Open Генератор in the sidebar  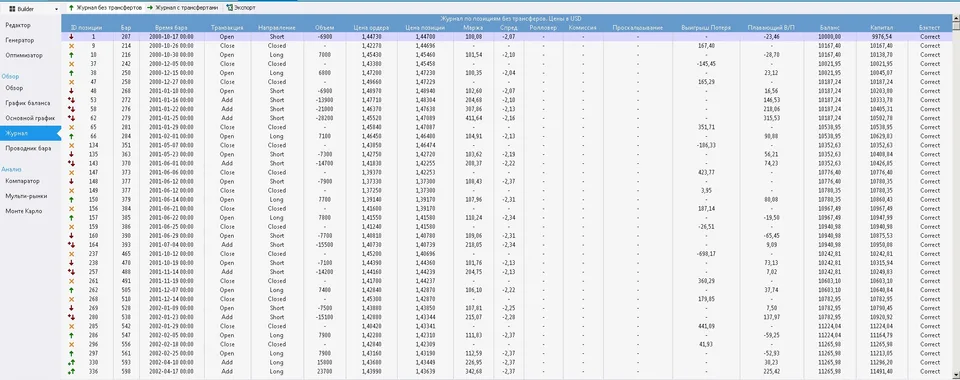tap(20, 40)
